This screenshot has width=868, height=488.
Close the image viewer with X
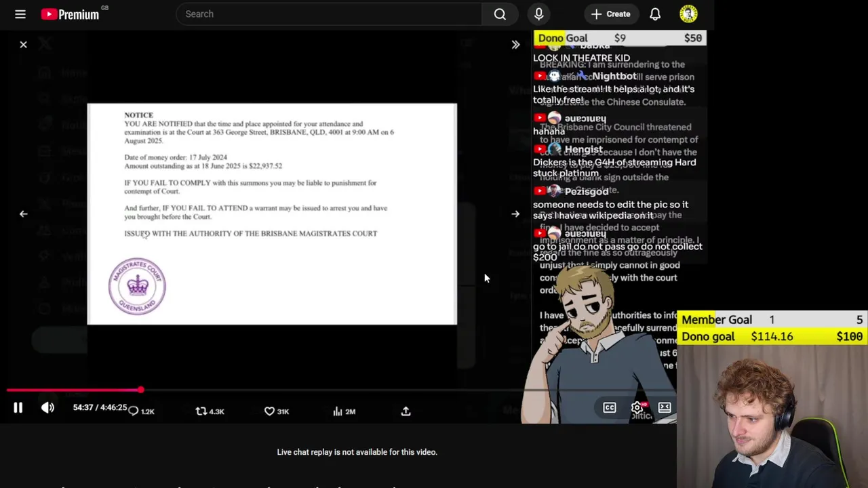click(x=23, y=45)
